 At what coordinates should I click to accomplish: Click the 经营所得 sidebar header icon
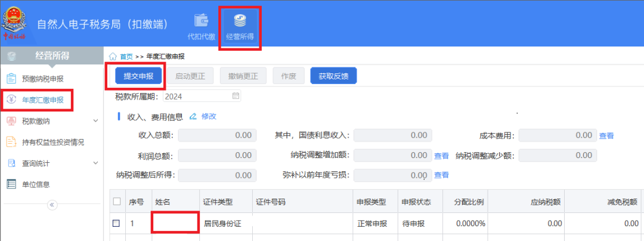pos(11,56)
